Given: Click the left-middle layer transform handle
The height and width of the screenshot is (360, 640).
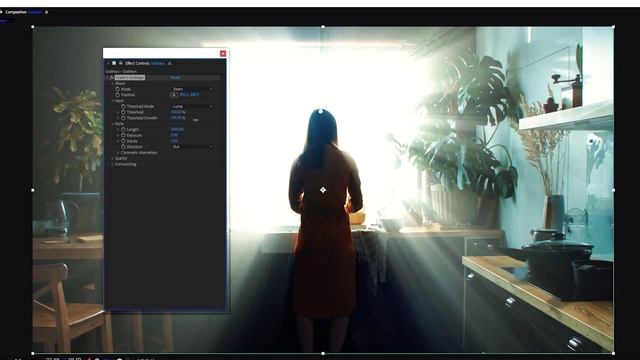Looking at the screenshot, I should pyautogui.click(x=33, y=190).
